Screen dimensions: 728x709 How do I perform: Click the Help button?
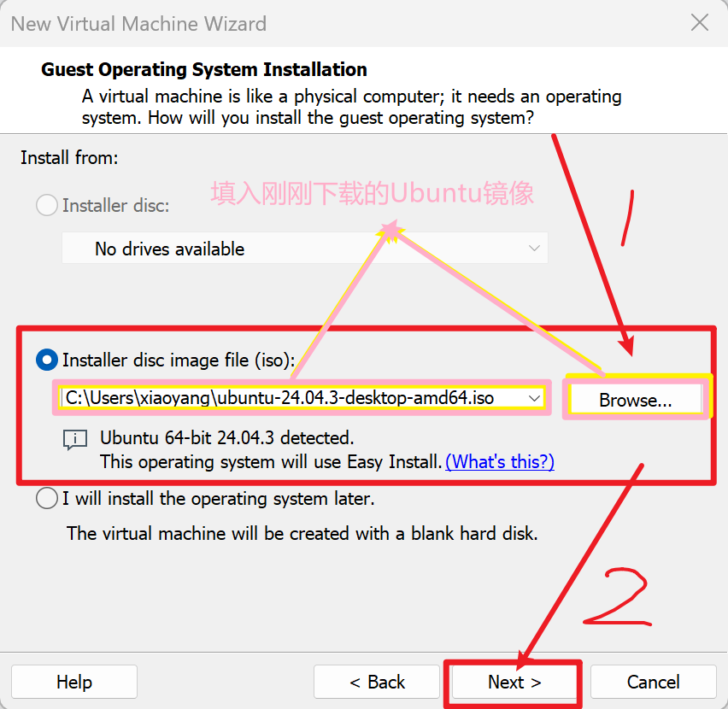pos(74,682)
